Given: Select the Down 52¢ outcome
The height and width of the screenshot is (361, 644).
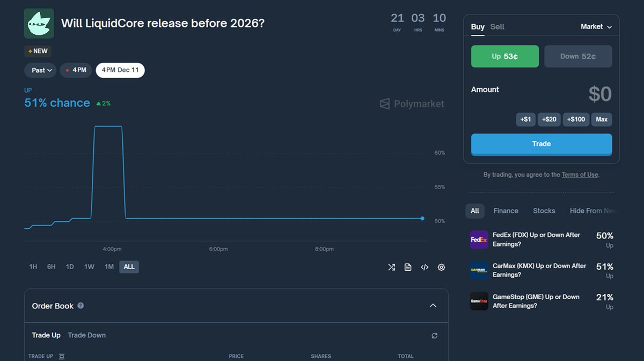Looking at the screenshot, I should click(x=578, y=56).
